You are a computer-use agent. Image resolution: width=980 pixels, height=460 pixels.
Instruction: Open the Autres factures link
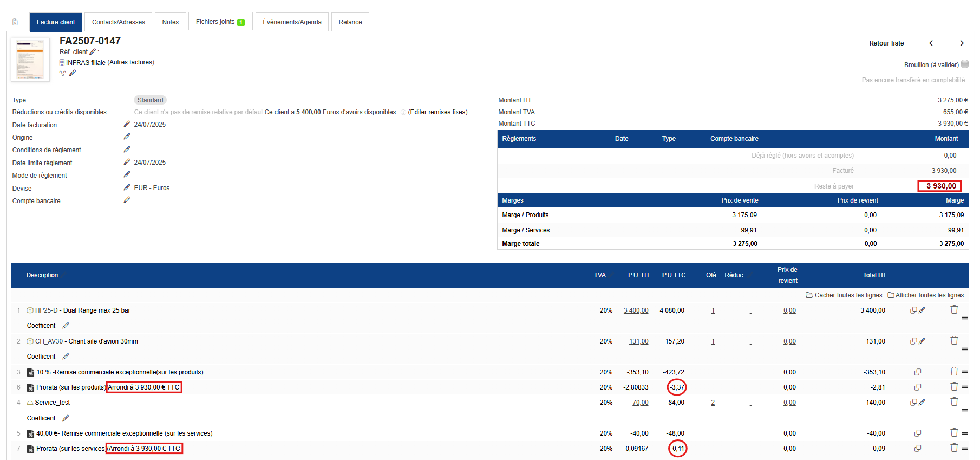pos(131,62)
